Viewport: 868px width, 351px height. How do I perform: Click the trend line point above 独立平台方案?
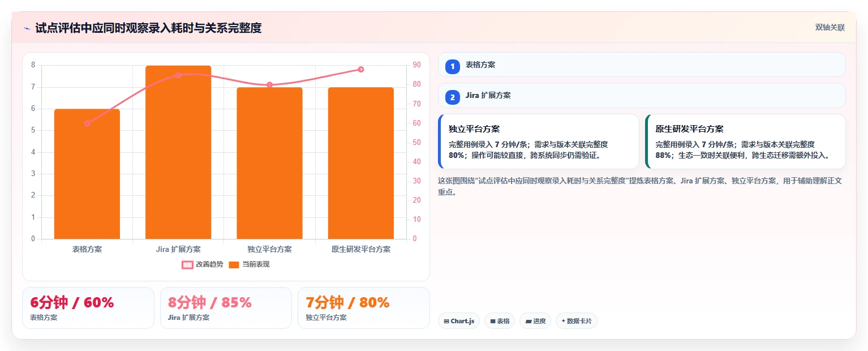pyautogui.click(x=269, y=85)
